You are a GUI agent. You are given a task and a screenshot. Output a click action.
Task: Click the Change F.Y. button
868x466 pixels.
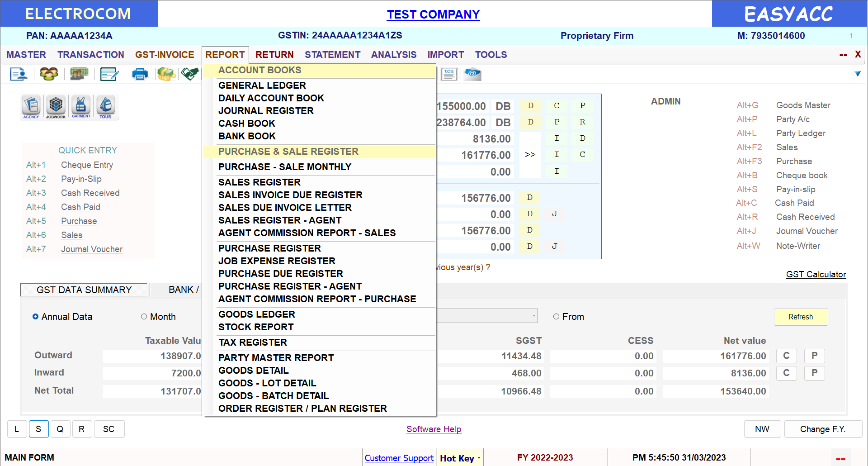tap(822, 429)
